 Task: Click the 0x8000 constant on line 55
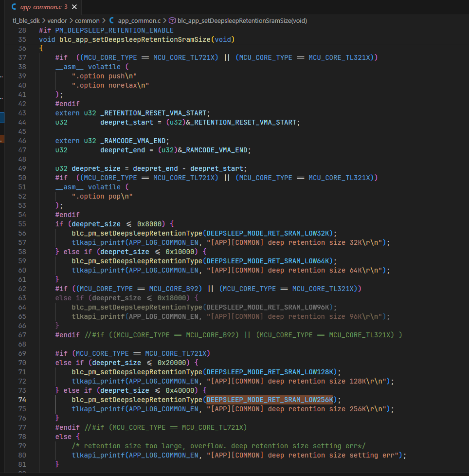coord(149,224)
